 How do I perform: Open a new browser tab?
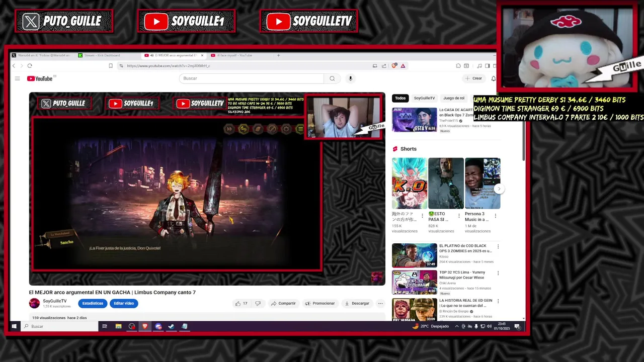click(278, 55)
